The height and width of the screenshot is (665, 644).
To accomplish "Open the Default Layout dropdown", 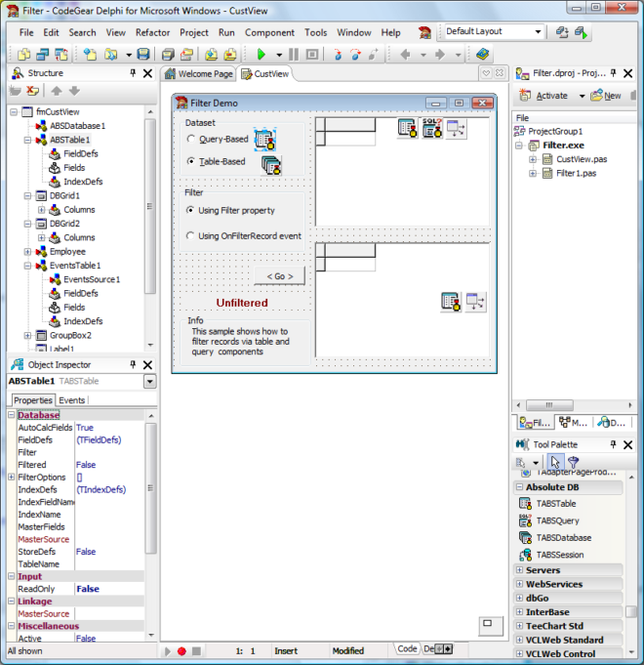I will pyautogui.click(x=538, y=31).
